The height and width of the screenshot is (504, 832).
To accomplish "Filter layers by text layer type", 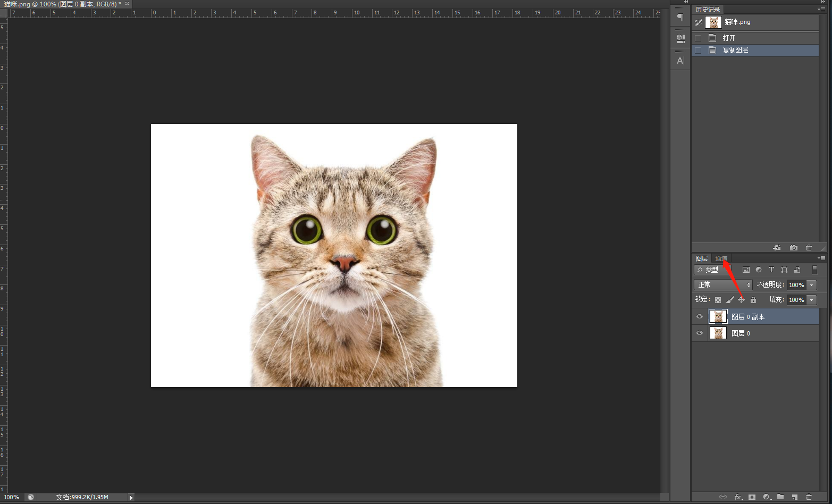I will click(771, 270).
